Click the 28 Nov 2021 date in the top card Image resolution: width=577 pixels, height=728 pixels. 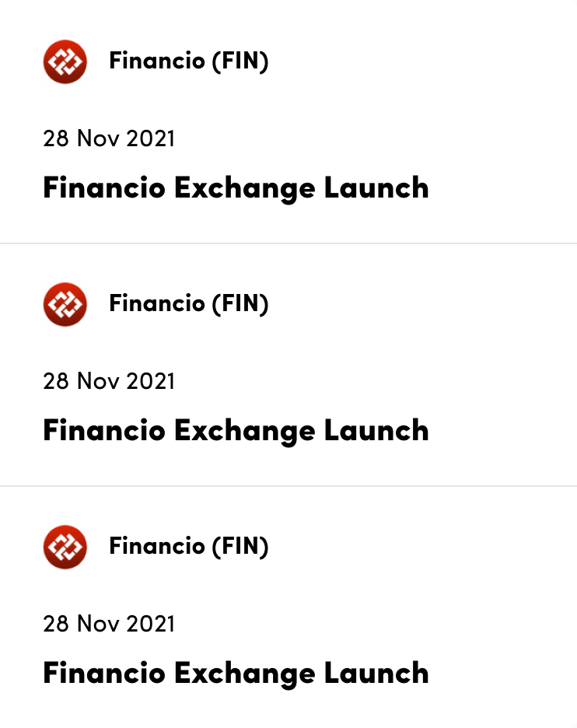coord(109,138)
